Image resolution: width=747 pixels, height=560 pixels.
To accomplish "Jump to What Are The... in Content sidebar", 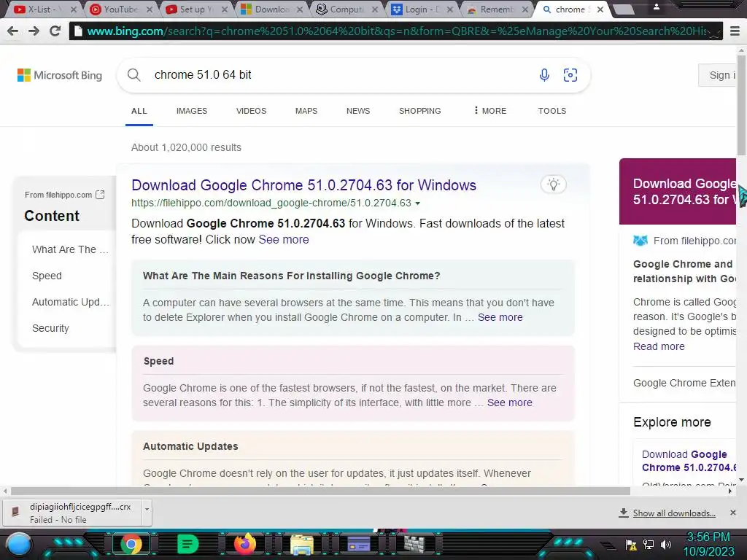I will 70,249.
